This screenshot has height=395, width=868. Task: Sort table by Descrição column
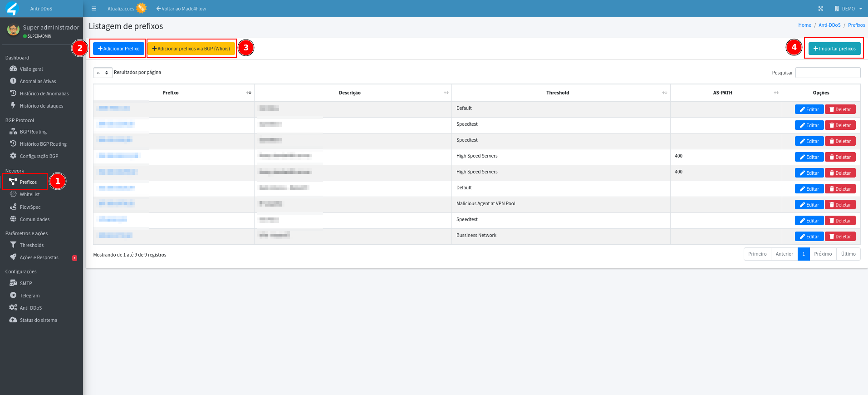[x=353, y=93]
